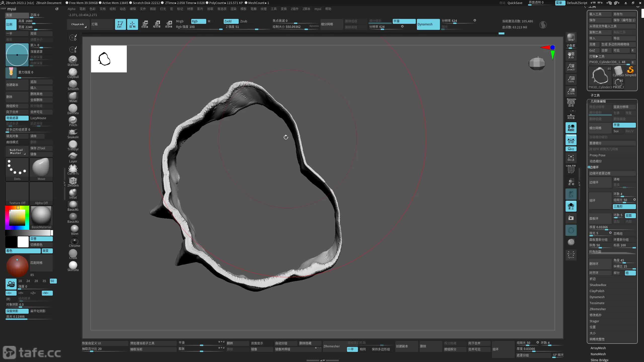
Task: Click the BPR render icon
Action: pos(571,37)
